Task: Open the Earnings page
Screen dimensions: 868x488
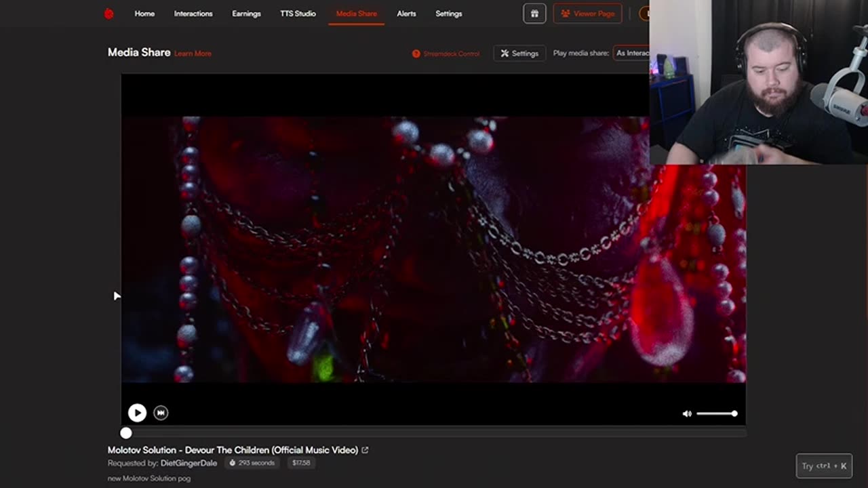Action: 246,14
